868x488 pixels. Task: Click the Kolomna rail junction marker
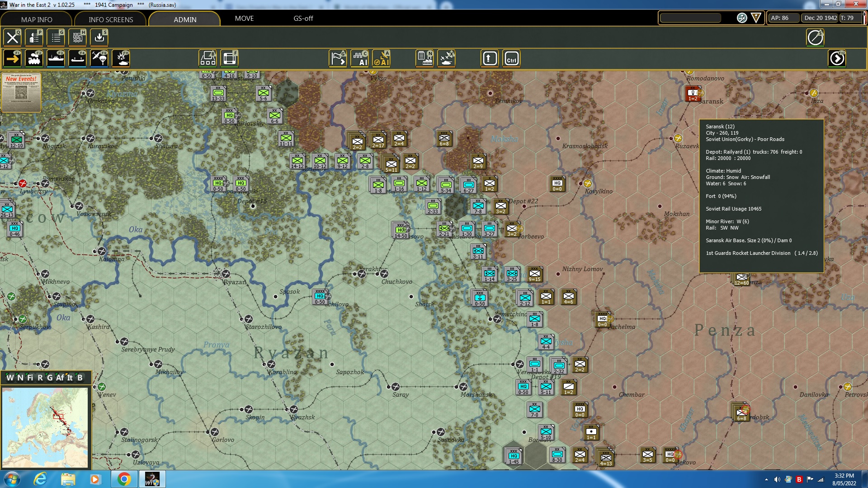click(102, 251)
